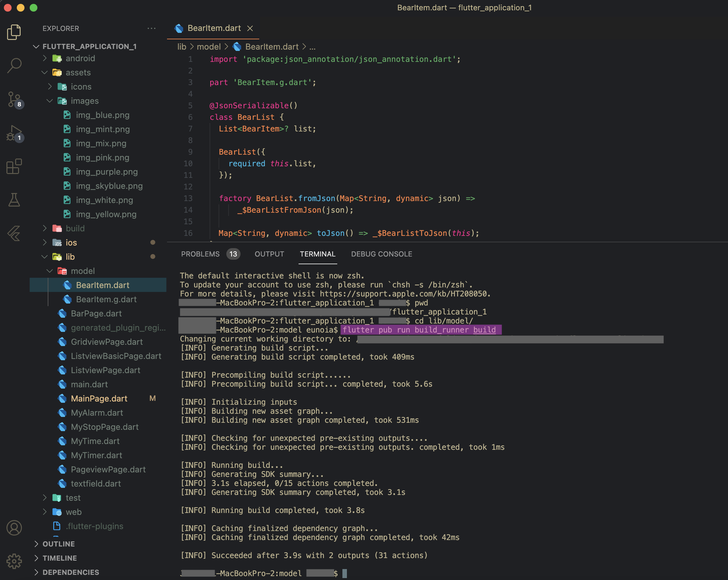The image size is (728, 580).
Task: Open Source Control view with 8 badge
Action: (14, 99)
